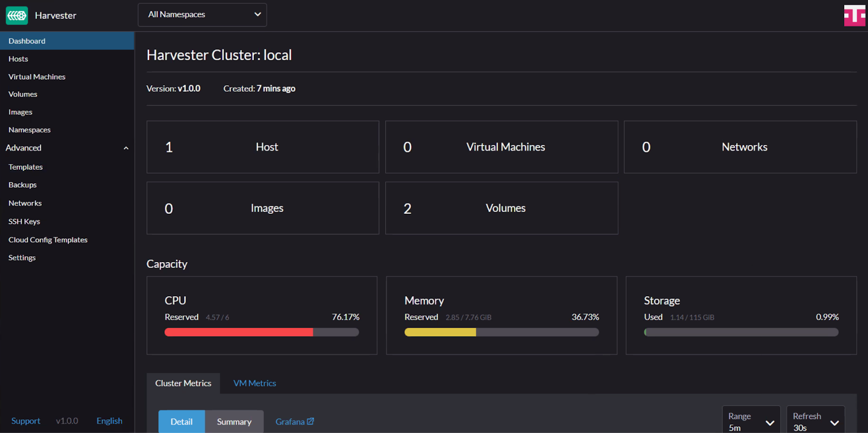868x433 pixels.
Task: Click the Grafana external link icon
Action: pyautogui.click(x=310, y=421)
